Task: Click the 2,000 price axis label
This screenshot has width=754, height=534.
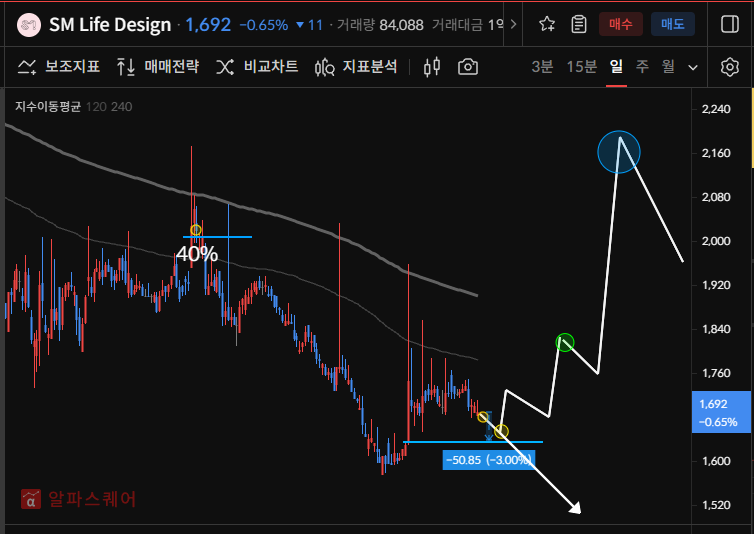Action: pos(716,241)
